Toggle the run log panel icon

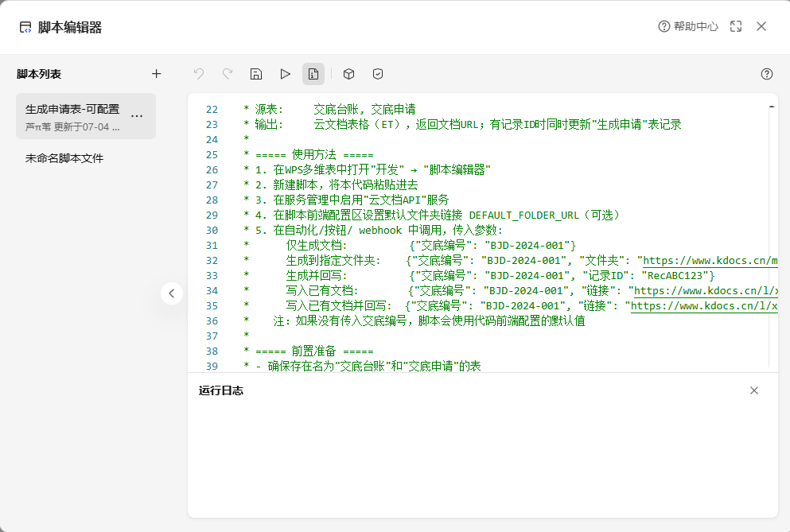[x=313, y=74]
